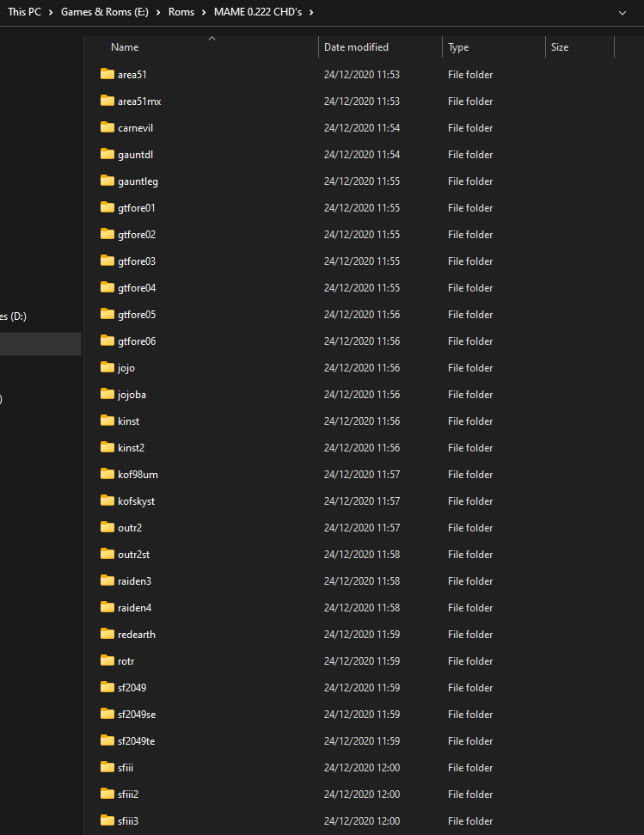The height and width of the screenshot is (835, 644).
Task: Click the area51 folder icon
Action: [107, 74]
